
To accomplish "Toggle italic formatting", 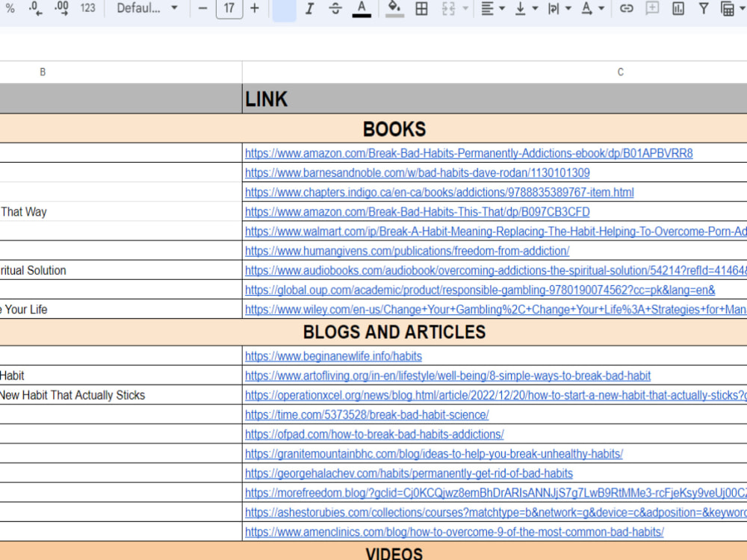I will tap(309, 9).
